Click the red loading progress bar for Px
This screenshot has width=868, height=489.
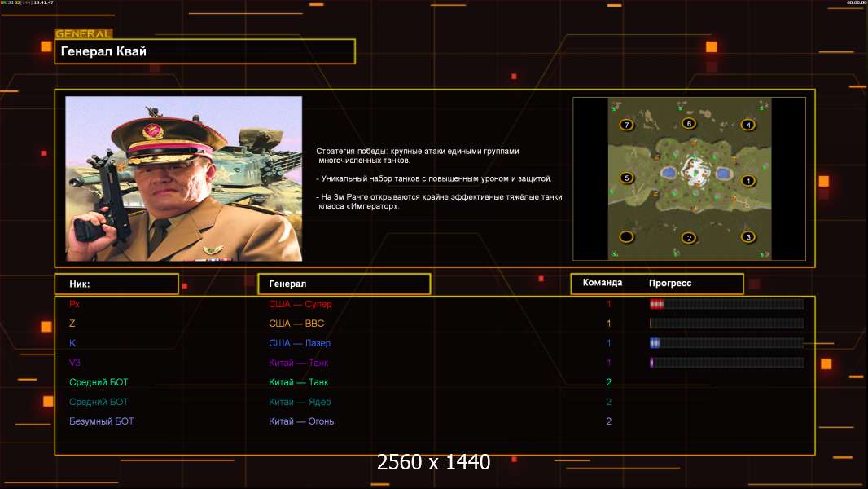point(726,304)
